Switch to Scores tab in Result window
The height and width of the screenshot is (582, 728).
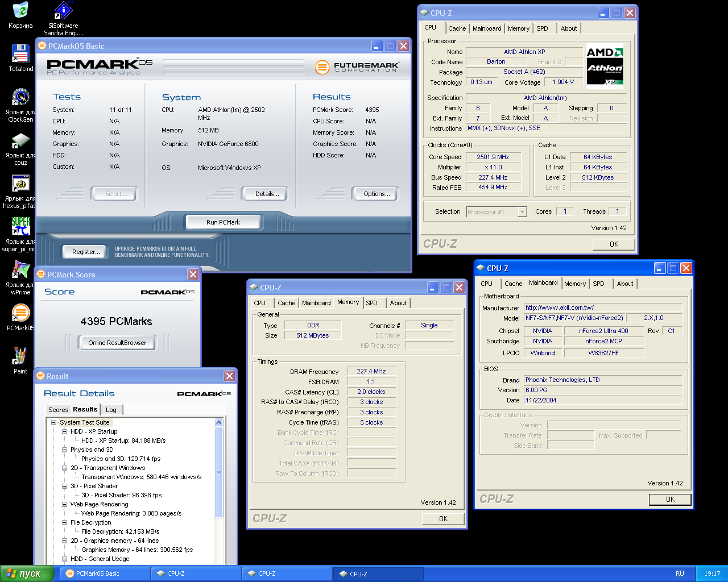click(58, 410)
